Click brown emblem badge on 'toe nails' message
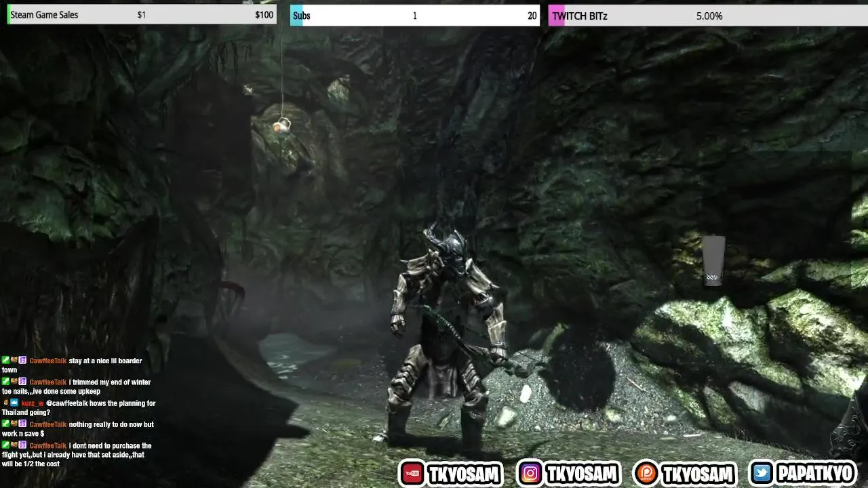Image resolution: width=868 pixels, height=488 pixels. click(14, 382)
